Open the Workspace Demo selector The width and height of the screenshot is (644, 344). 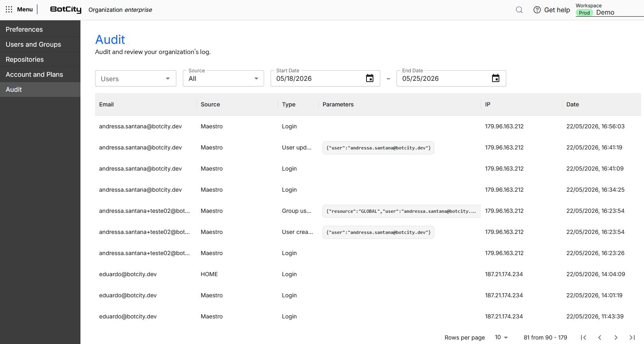(x=609, y=10)
